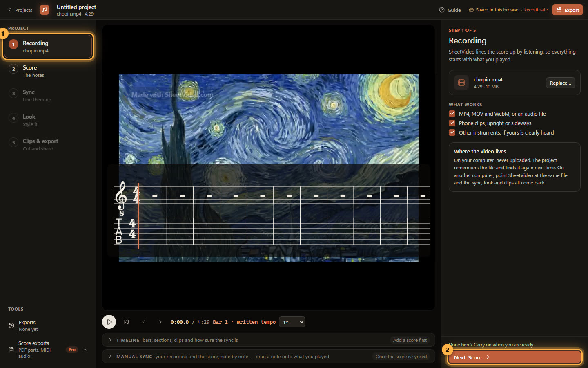Click the Where the video lives heading
Viewport: 588px width, 368px height.
point(480,151)
